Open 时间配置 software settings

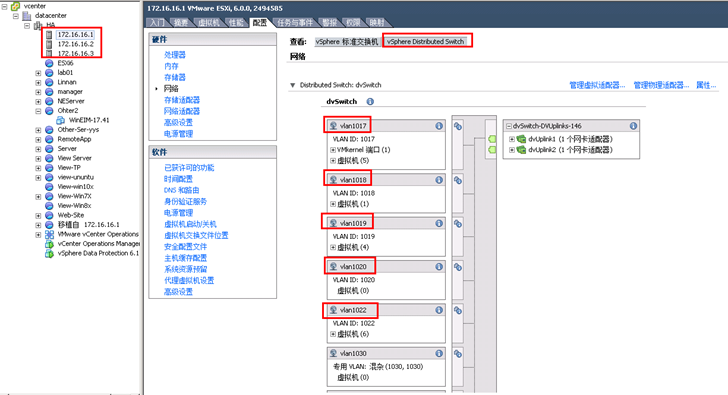[x=178, y=179]
